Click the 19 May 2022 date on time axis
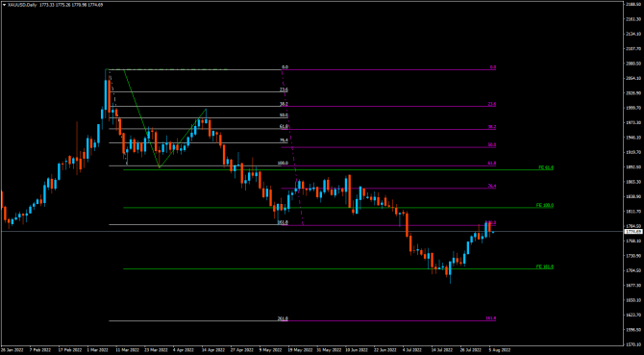644x355 pixels. tap(298, 350)
